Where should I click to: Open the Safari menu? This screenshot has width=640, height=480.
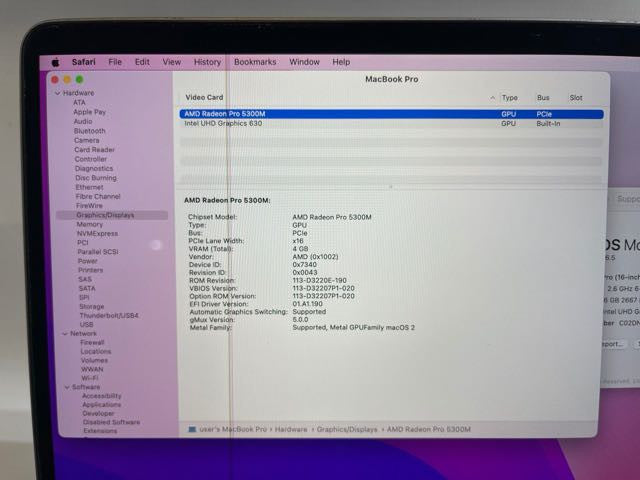[x=84, y=62]
